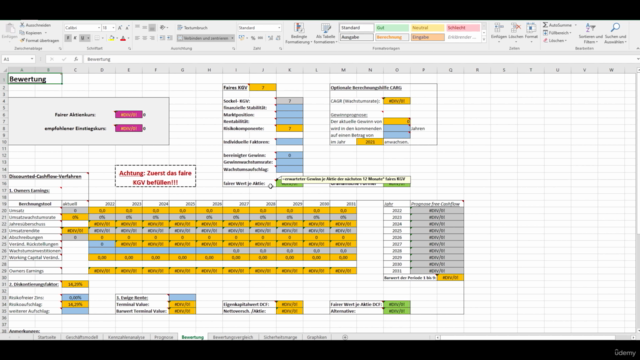
Task: Toggle bold formatting F button
Action: [68, 38]
